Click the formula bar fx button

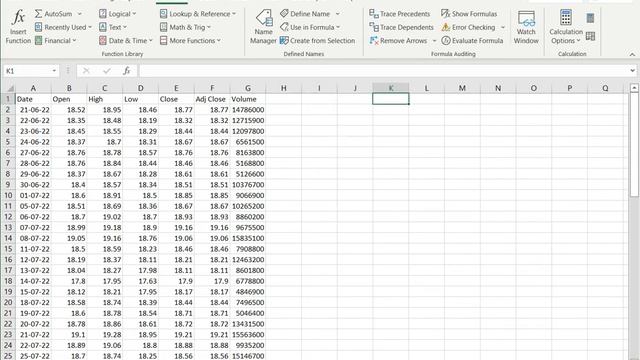point(127,71)
